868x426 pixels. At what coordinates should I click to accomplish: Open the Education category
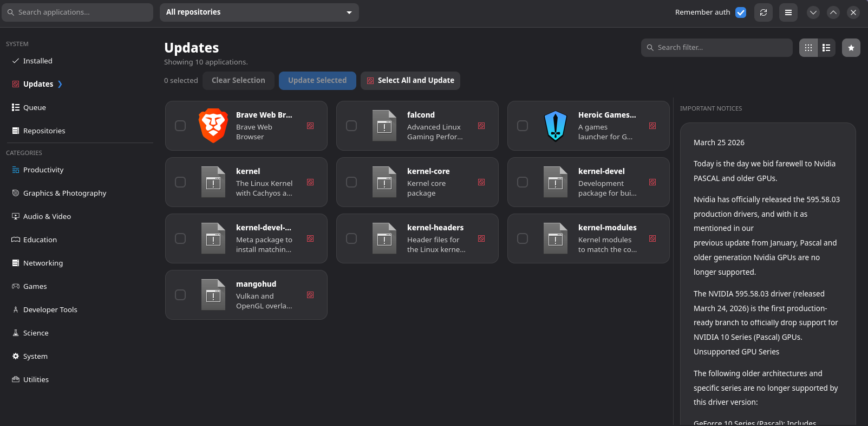[40, 240]
